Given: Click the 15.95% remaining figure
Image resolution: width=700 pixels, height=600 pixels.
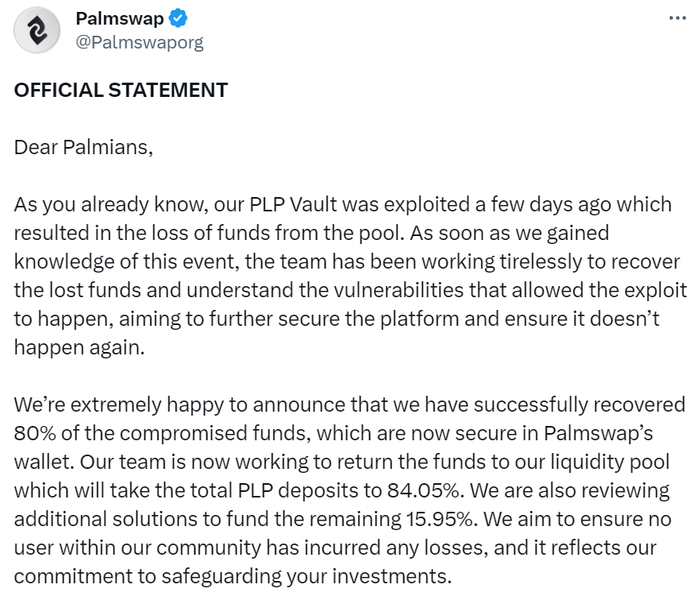Looking at the screenshot, I should (439, 519).
